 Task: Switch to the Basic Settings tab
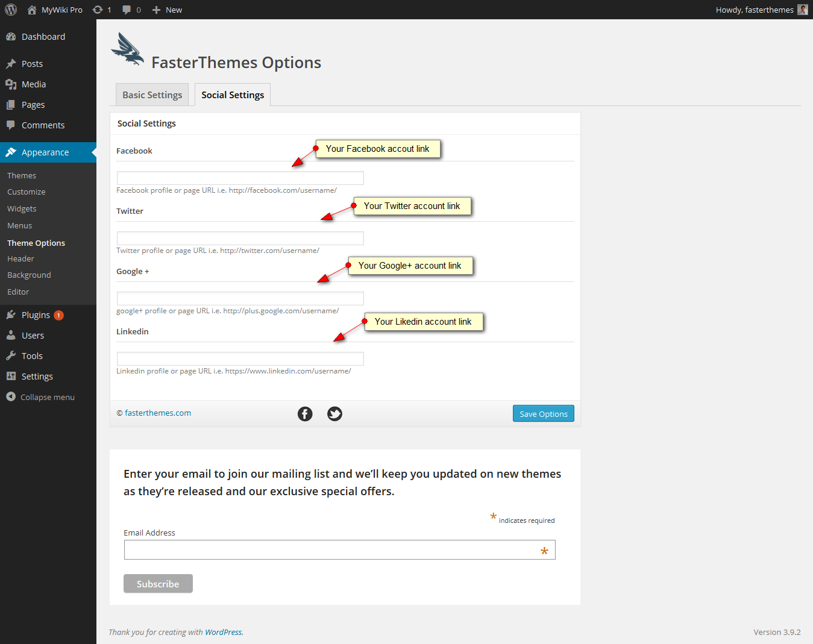[x=152, y=95]
